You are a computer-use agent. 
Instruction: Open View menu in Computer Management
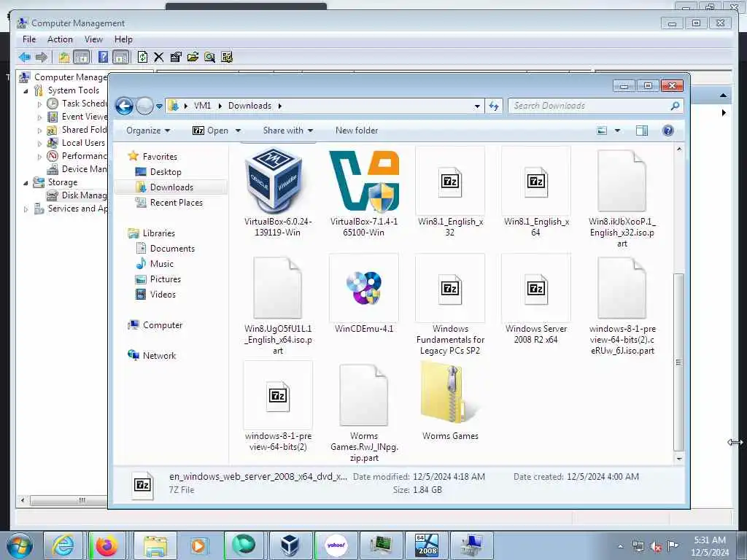click(x=93, y=39)
